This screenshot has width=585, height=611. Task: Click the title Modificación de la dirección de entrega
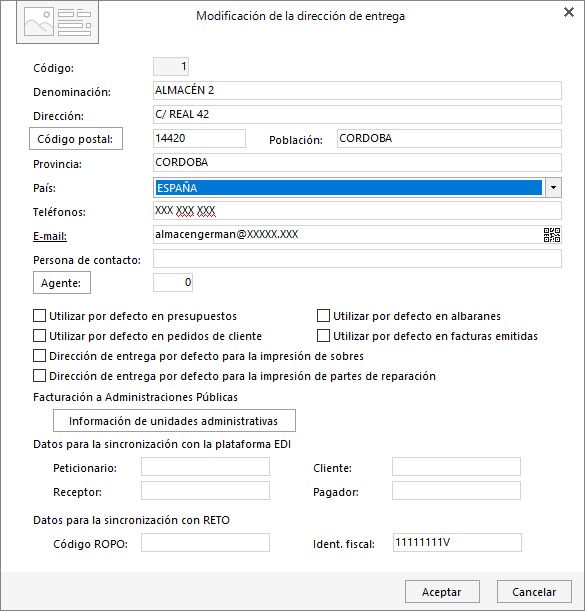(300, 16)
